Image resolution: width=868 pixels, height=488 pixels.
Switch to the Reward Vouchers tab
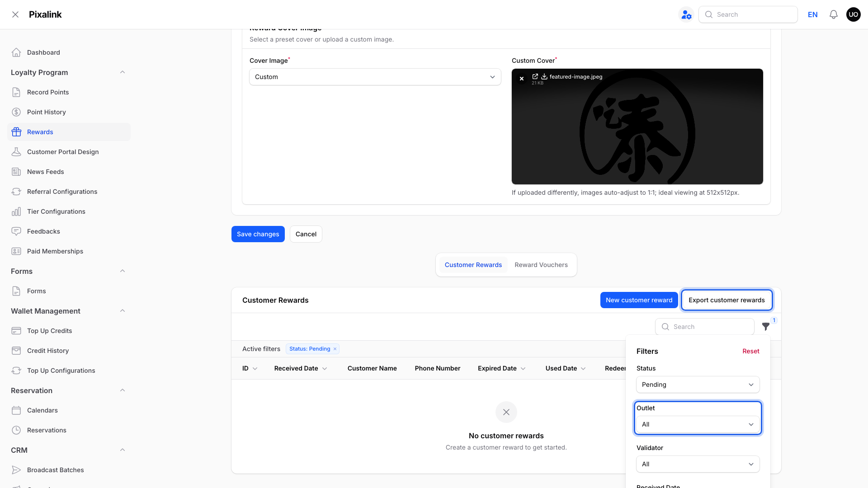[541, 265]
